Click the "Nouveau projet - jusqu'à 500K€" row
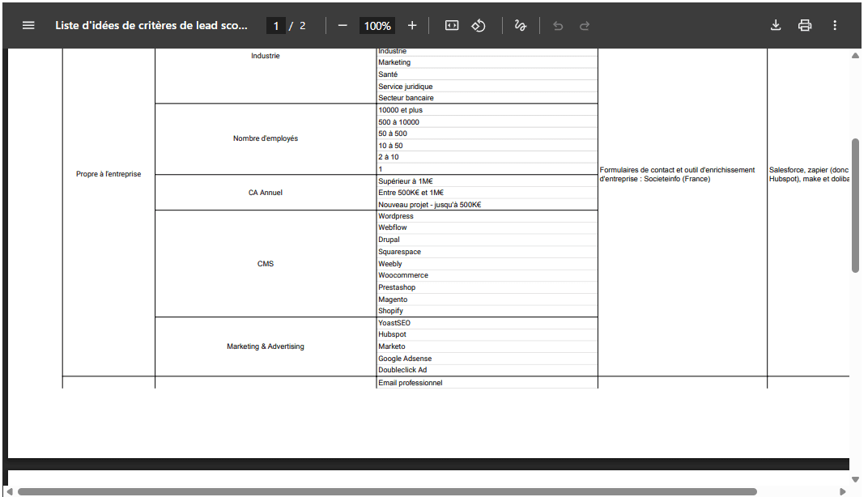Image resolution: width=868 pixels, height=497 pixels. 487,205
